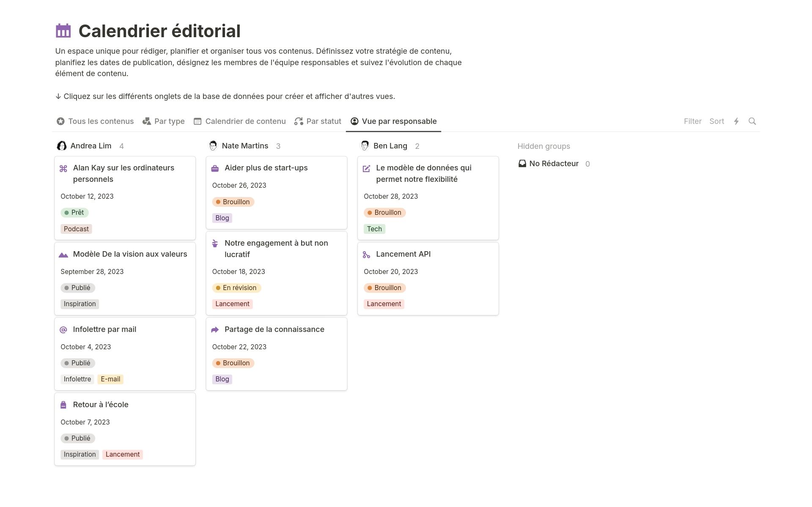
Task: Click the briefcase icon on Aider plus de start-ups
Action: [x=215, y=168]
